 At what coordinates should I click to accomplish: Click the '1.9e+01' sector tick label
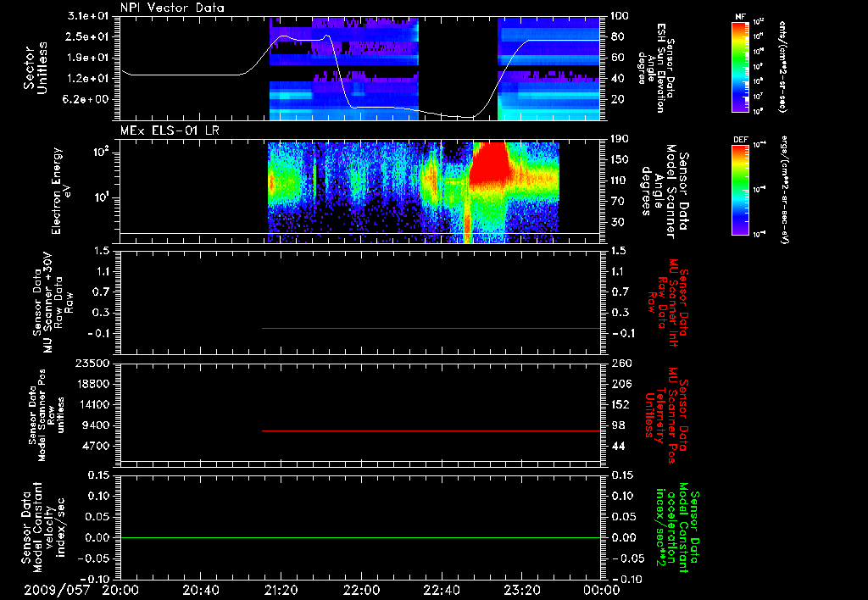[x=89, y=58]
